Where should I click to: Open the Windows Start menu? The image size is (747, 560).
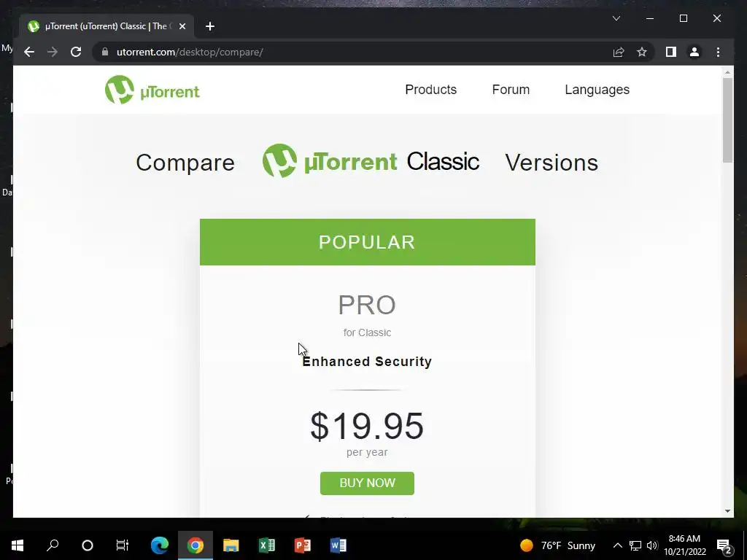(18, 545)
